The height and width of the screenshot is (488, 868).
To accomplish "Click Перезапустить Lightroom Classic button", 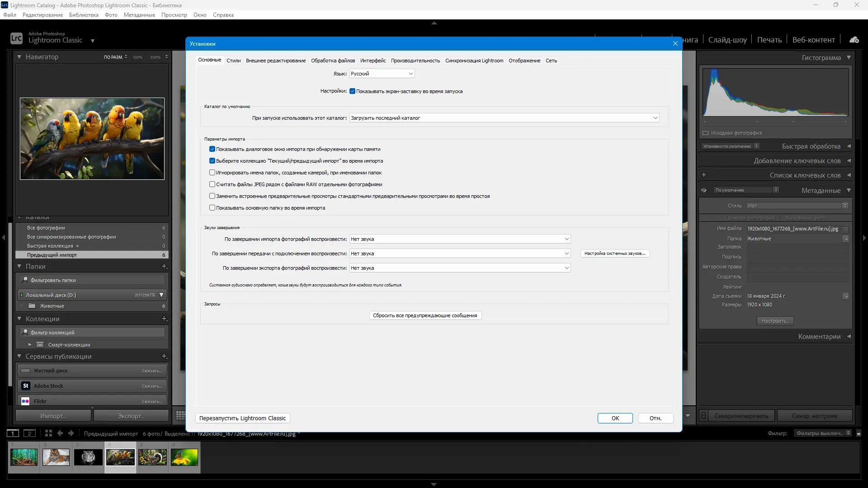I will pos(242,418).
